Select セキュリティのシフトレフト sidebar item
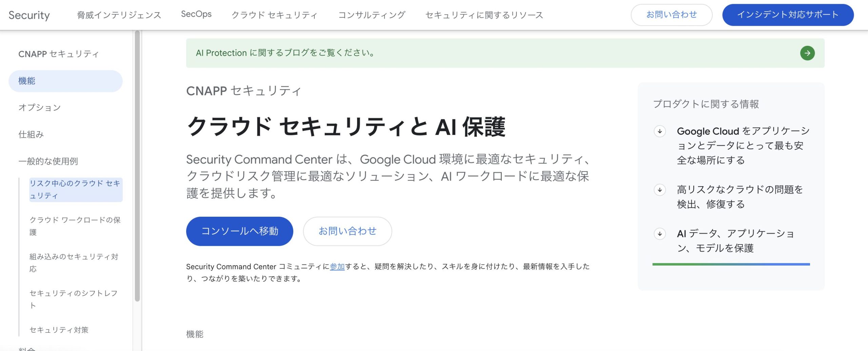 pyautogui.click(x=74, y=299)
